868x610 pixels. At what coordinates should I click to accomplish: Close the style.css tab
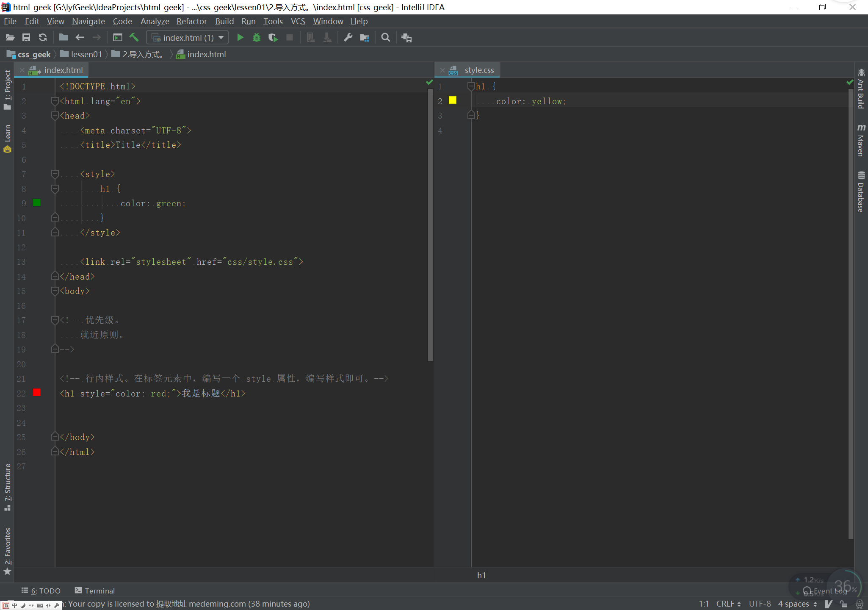[442, 70]
